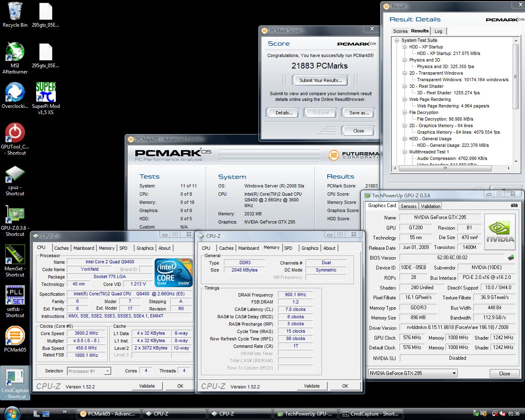
Task: Launch MSI Afterburner from the desktop
Action: coord(15,58)
